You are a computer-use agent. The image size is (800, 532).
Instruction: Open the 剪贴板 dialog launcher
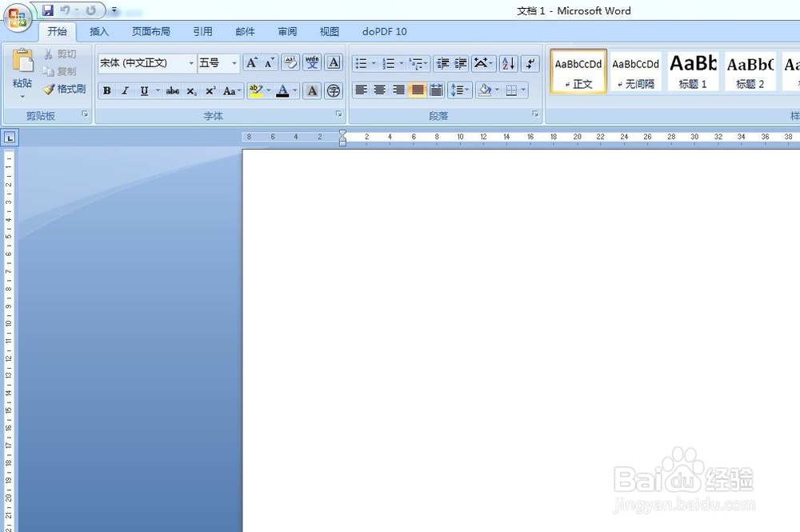(85, 114)
